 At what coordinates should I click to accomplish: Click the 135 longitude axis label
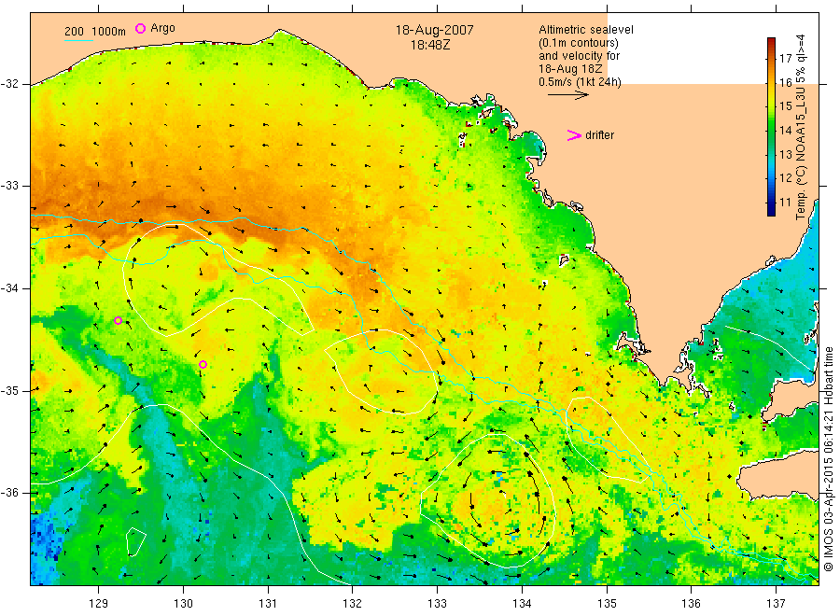[607, 604]
